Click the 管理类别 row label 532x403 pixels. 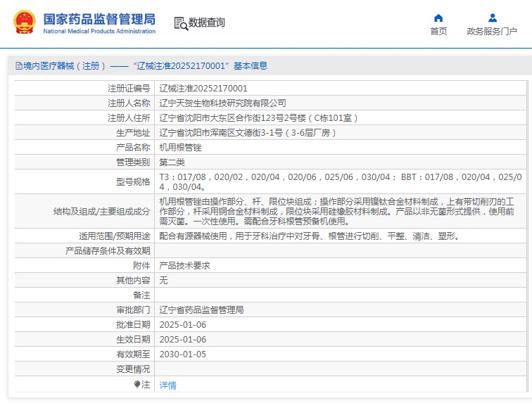(x=133, y=162)
